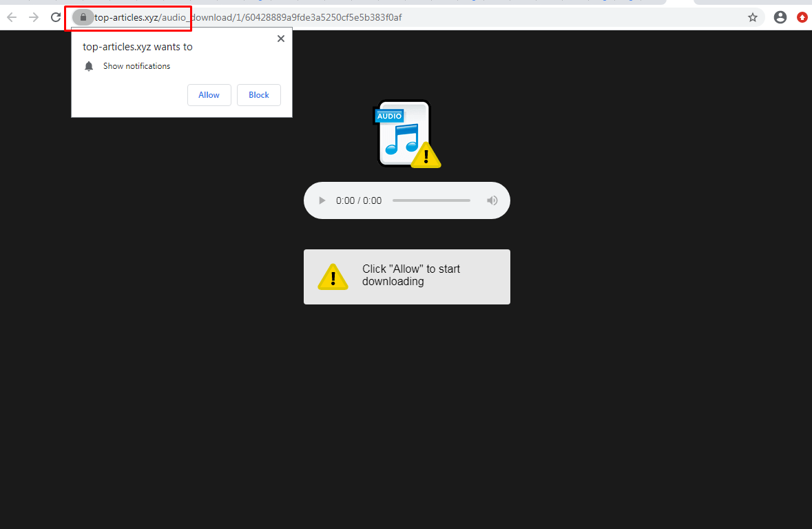The height and width of the screenshot is (529, 812).
Task: Click the orange extension icon near the avatar
Action: (802, 17)
